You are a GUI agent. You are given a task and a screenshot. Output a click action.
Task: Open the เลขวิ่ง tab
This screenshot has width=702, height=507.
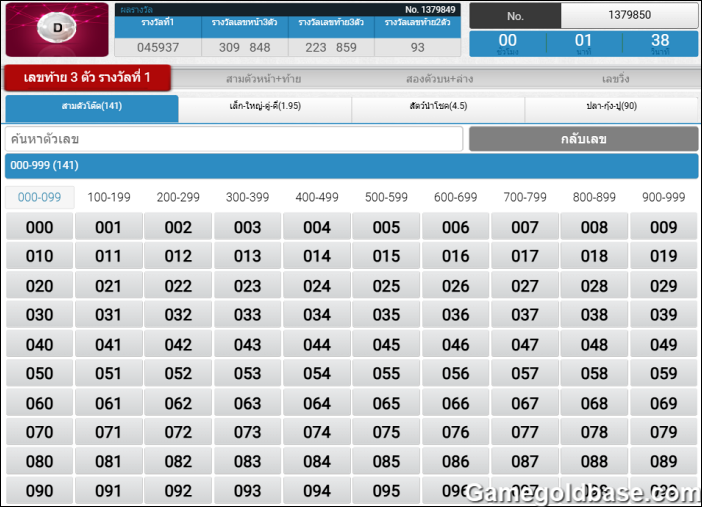pos(615,78)
